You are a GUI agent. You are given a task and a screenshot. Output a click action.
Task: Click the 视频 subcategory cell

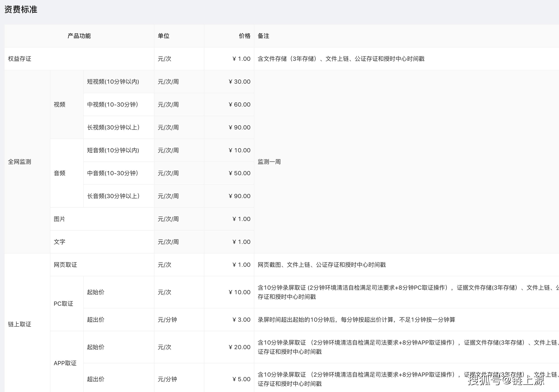pyautogui.click(x=60, y=104)
